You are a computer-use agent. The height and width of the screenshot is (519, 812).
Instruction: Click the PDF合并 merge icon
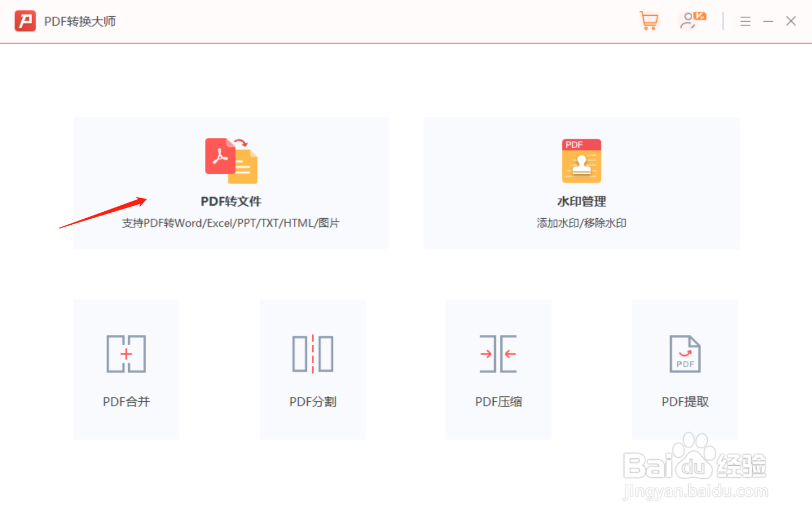pos(125,354)
